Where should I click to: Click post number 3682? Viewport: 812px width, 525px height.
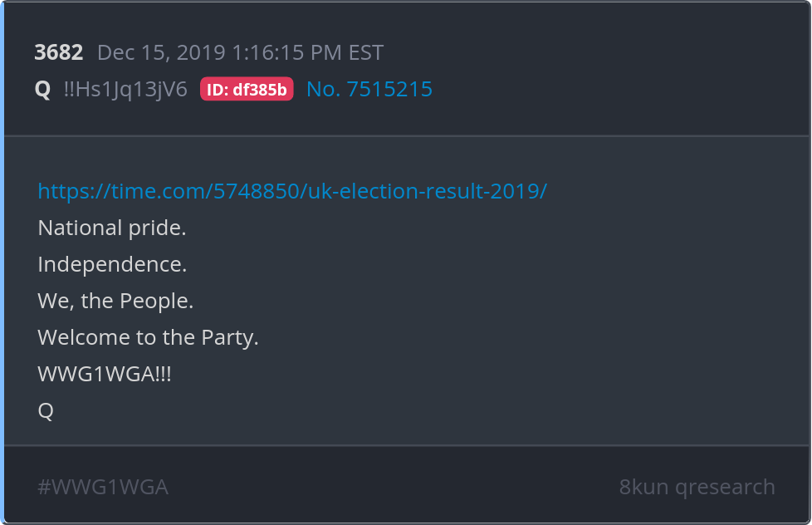tap(59, 53)
